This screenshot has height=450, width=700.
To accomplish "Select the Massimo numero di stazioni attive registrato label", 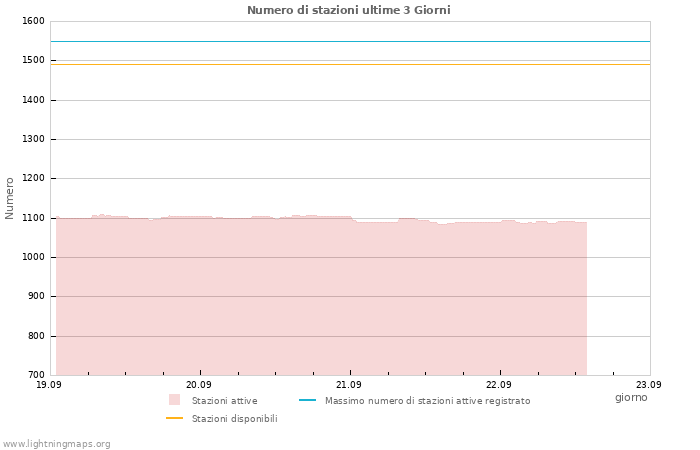I will tap(428, 401).
